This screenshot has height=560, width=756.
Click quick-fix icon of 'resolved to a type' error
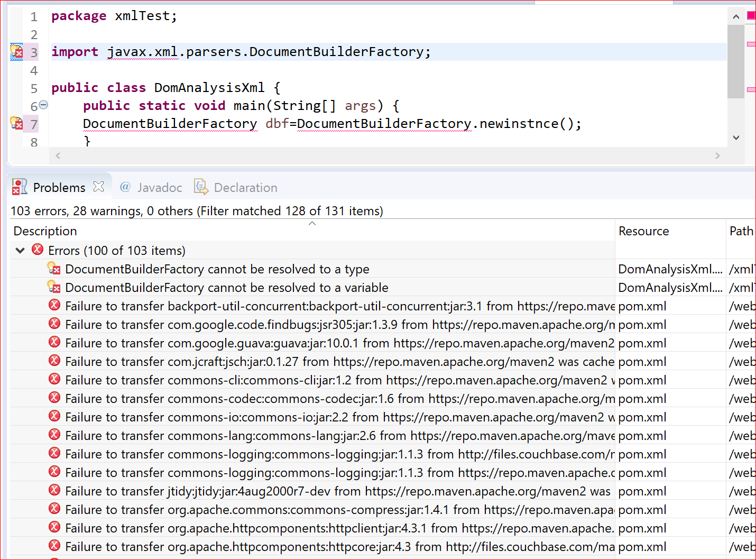[x=54, y=269]
